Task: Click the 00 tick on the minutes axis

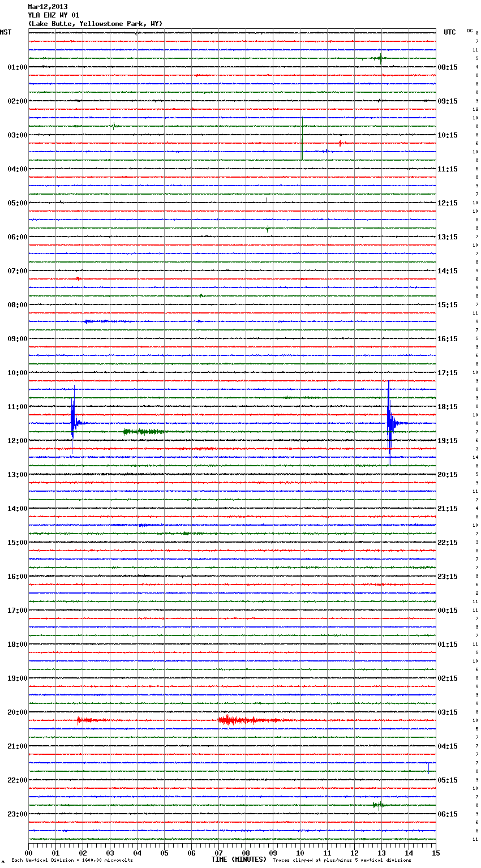Action: pos(28,853)
